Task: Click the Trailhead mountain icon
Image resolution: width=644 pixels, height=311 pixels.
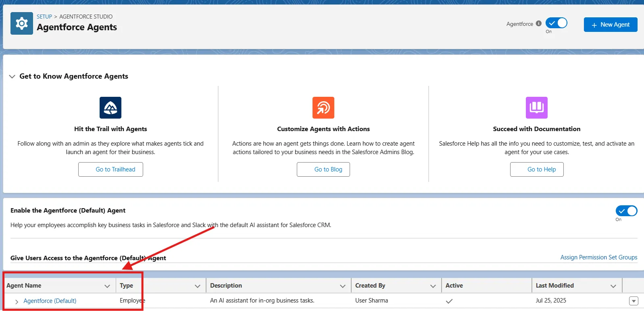Action: pyautogui.click(x=110, y=108)
